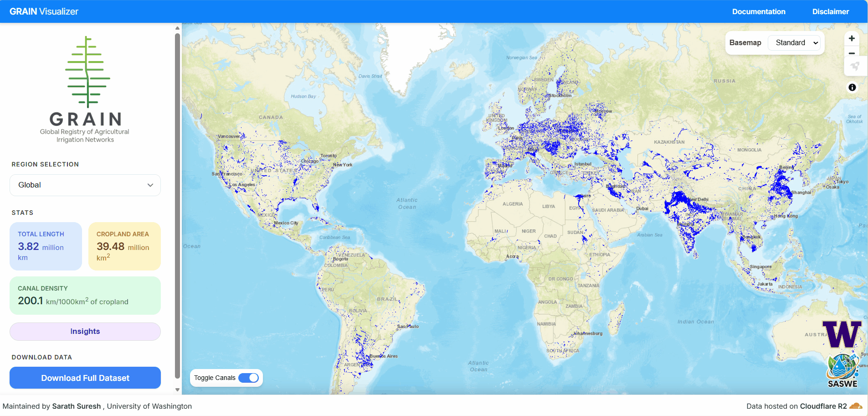Click the GRAIN Visualizer header title

point(43,11)
